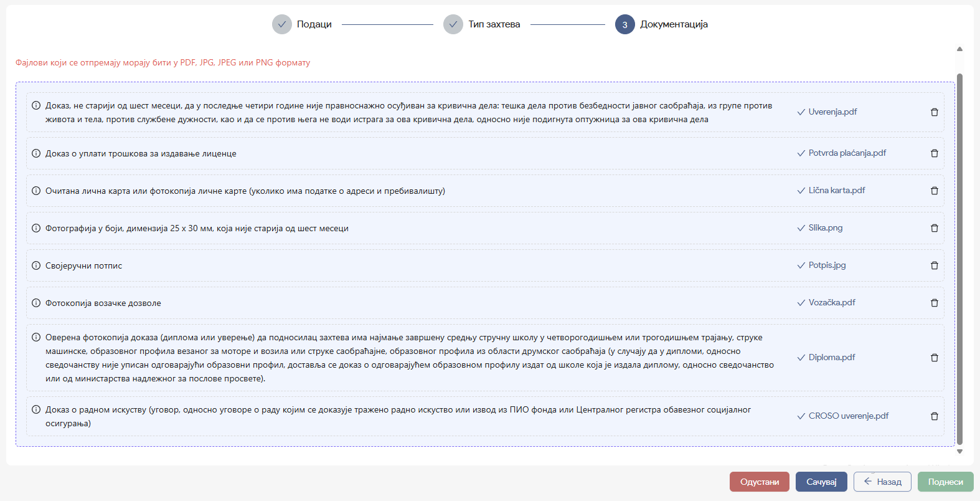Screen dimensions: 980x501
Task: Click info icon beside Својеручни потпис
Action: click(x=36, y=265)
